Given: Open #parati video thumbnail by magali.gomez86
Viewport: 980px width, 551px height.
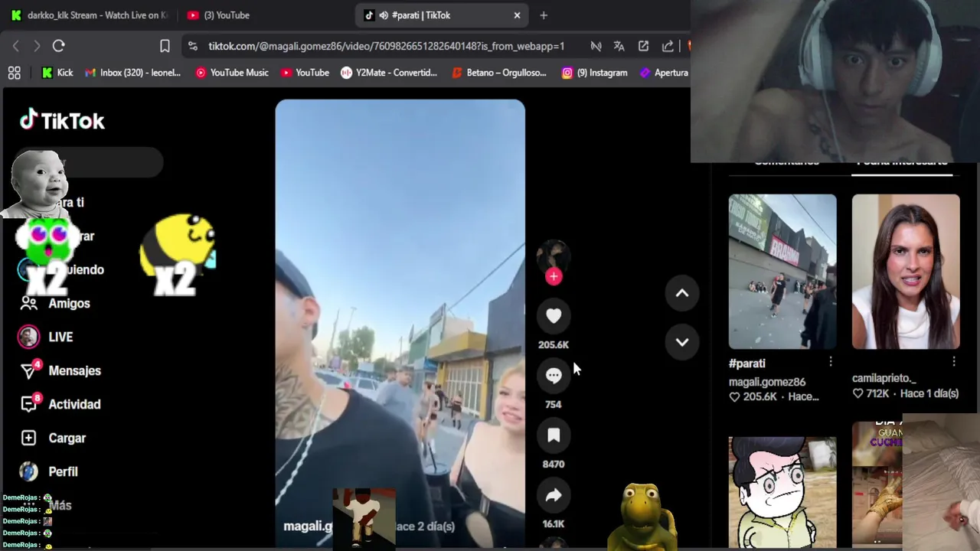Looking at the screenshot, I should 782,272.
